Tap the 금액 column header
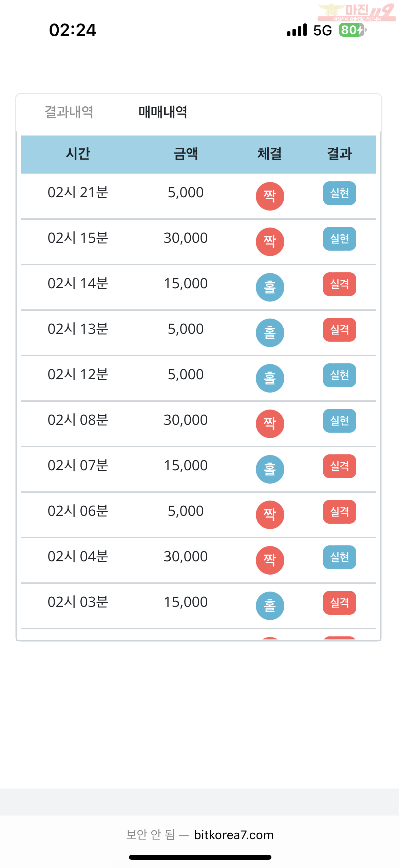The image size is (400, 868). click(x=186, y=154)
